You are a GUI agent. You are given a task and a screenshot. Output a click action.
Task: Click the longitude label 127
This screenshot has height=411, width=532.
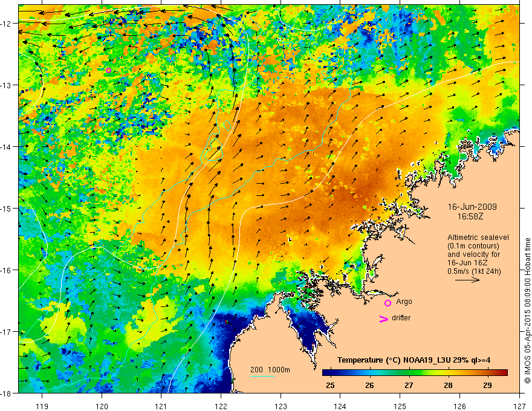pos(519,406)
